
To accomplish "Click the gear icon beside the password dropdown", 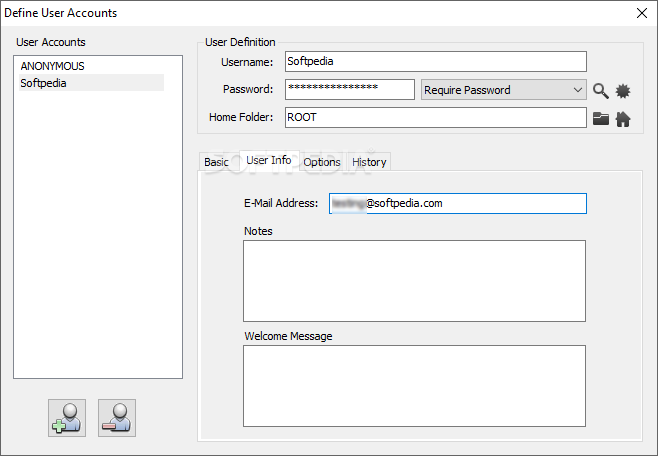I will click(623, 91).
